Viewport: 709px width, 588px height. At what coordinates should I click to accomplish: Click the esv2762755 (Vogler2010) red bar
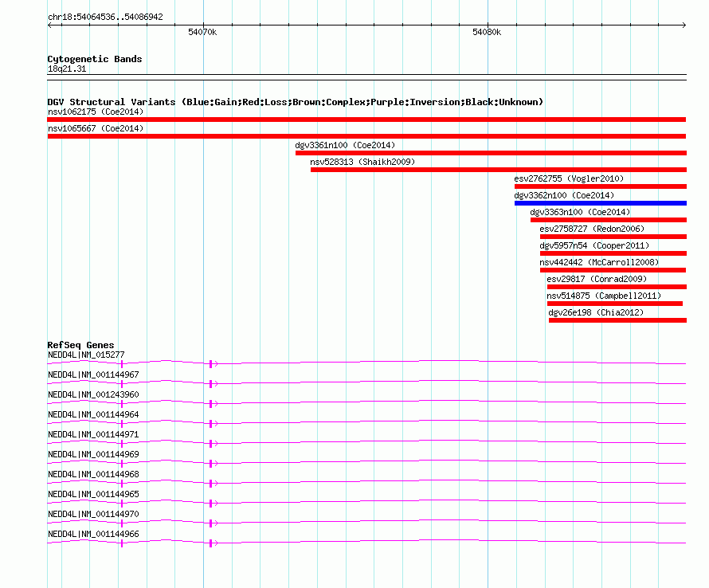601,186
